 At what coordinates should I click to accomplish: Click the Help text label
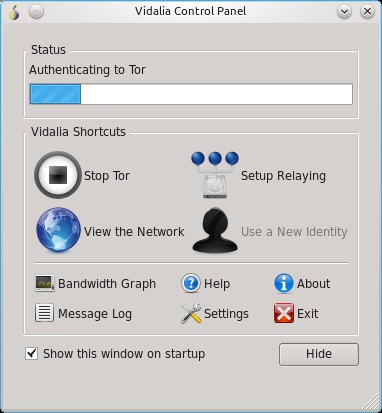[x=217, y=284]
